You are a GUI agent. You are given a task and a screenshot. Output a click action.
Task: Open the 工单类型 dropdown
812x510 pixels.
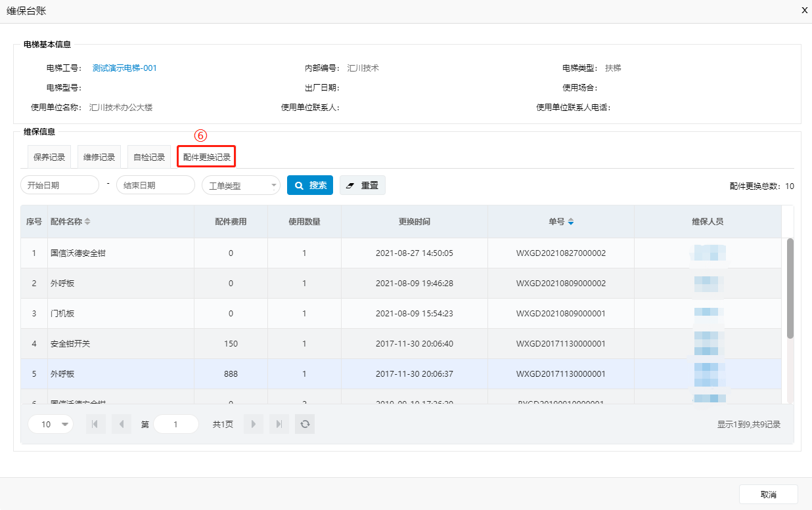coord(240,186)
